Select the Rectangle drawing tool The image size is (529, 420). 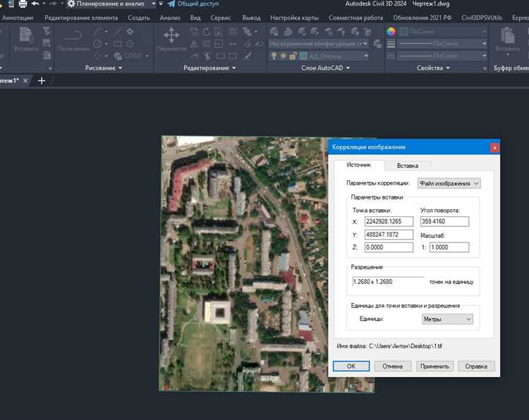coord(118,44)
